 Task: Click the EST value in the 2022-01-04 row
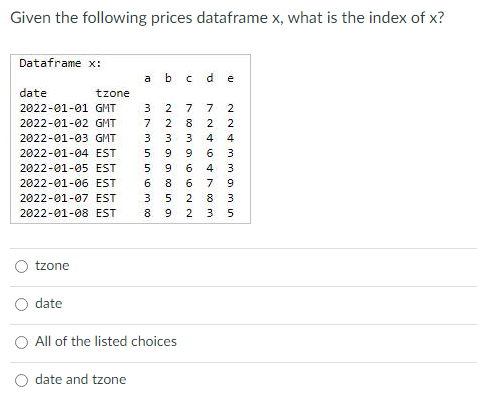106,153
